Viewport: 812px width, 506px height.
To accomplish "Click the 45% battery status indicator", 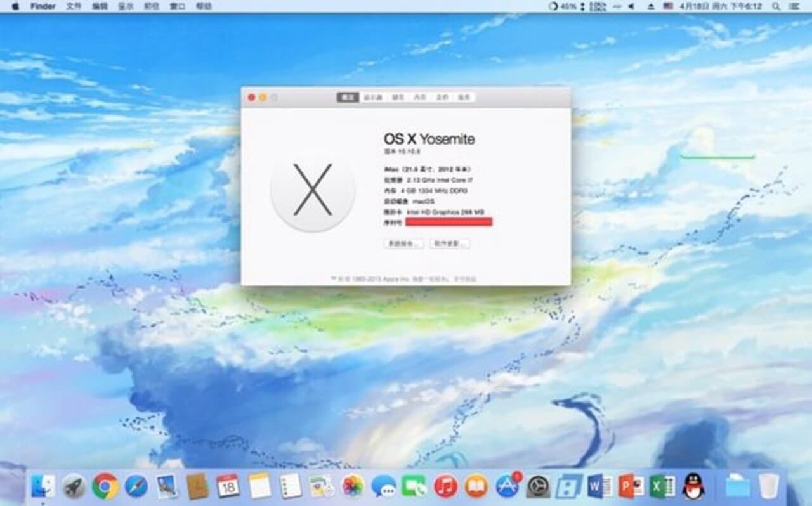I will (x=563, y=6).
